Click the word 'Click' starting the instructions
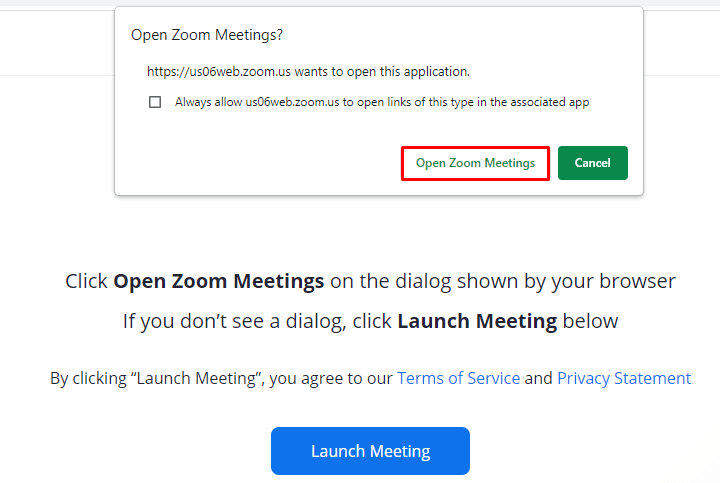Viewport: 720px width, 483px height. click(x=87, y=281)
